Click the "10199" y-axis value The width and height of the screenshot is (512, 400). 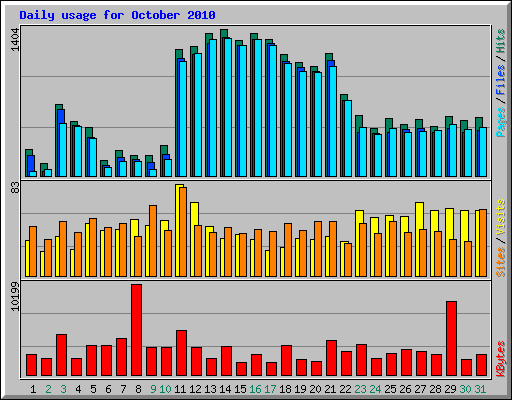click(x=15, y=297)
